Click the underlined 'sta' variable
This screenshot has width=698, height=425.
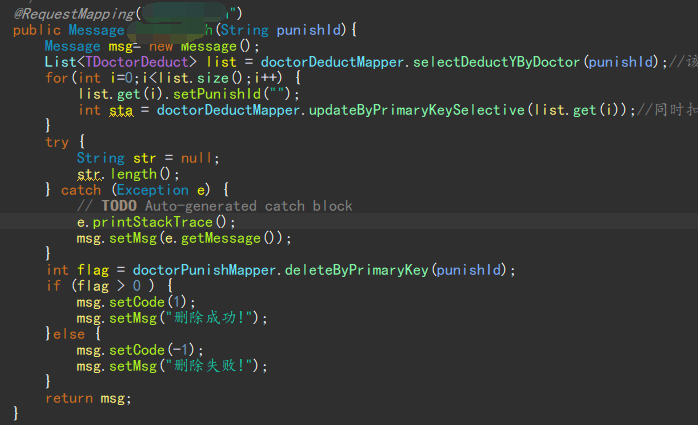[x=121, y=110]
